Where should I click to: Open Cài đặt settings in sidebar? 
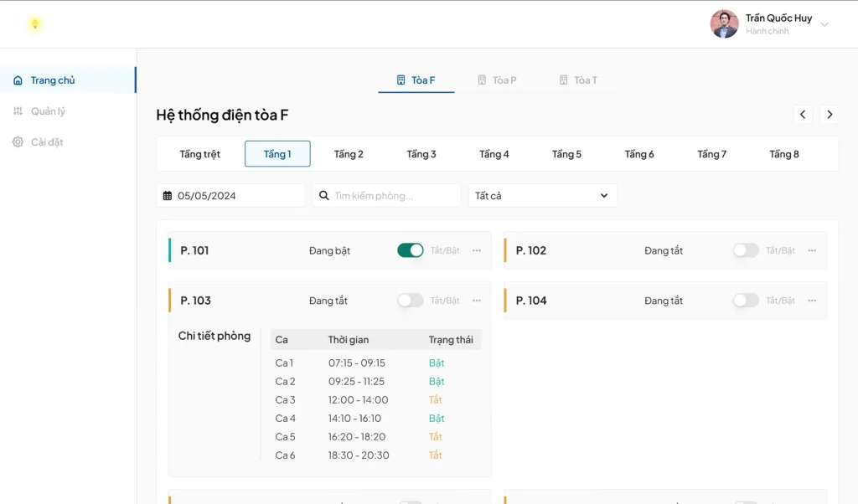click(x=47, y=142)
